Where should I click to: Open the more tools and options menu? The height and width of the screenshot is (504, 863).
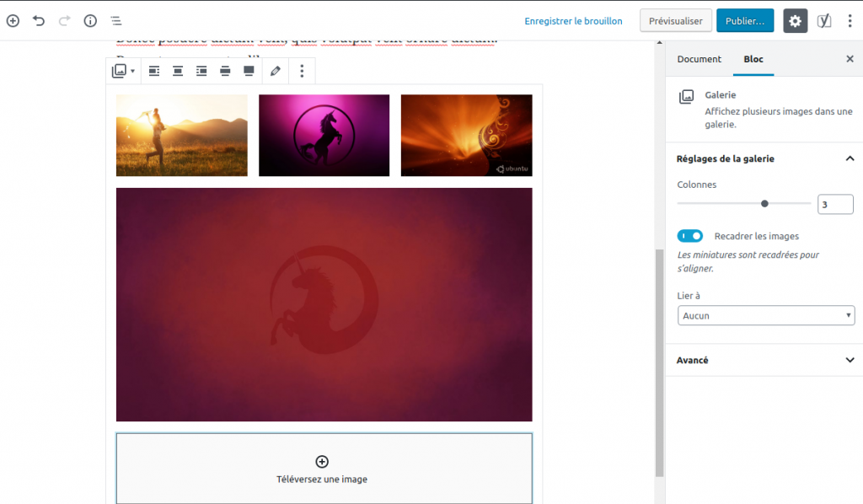point(850,21)
